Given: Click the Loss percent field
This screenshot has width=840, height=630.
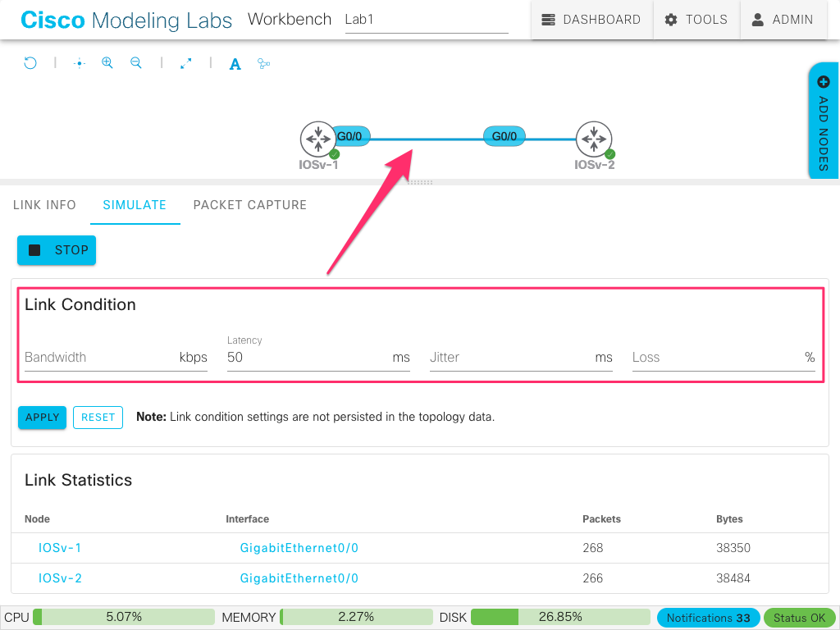Looking at the screenshot, I should (x=724, y=358).
